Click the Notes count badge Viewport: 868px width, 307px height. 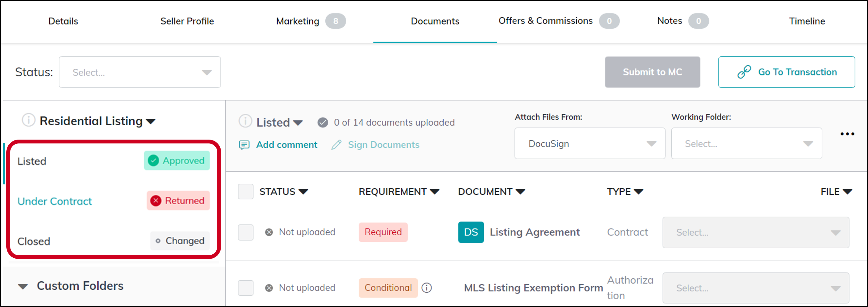point(698,21)
